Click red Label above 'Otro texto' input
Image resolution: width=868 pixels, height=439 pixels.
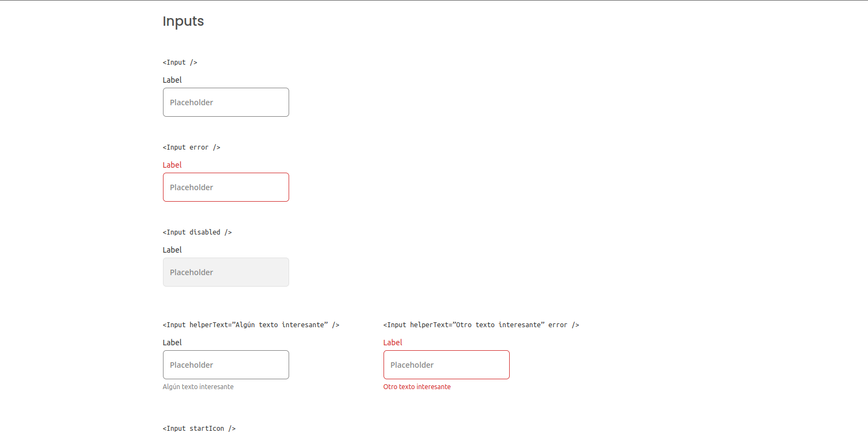(393, 343)
